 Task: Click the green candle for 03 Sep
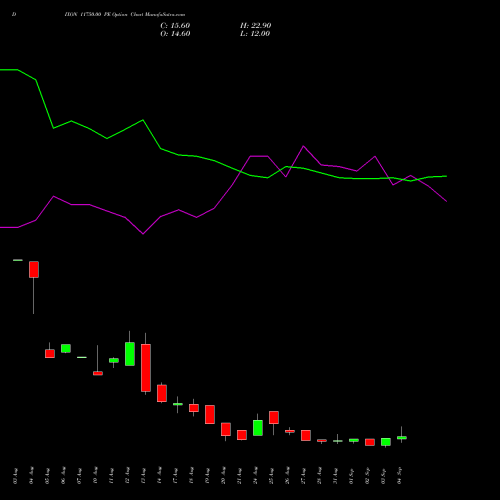click(x=386, y=442)
